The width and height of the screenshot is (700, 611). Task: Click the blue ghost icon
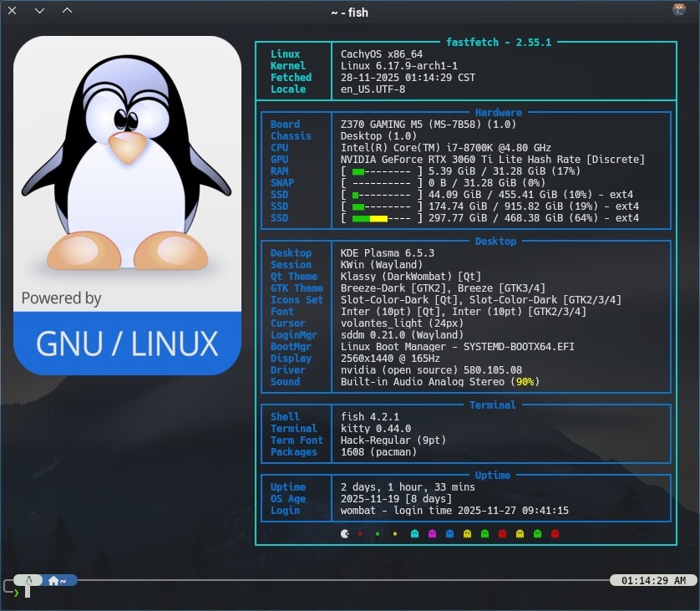449,532
